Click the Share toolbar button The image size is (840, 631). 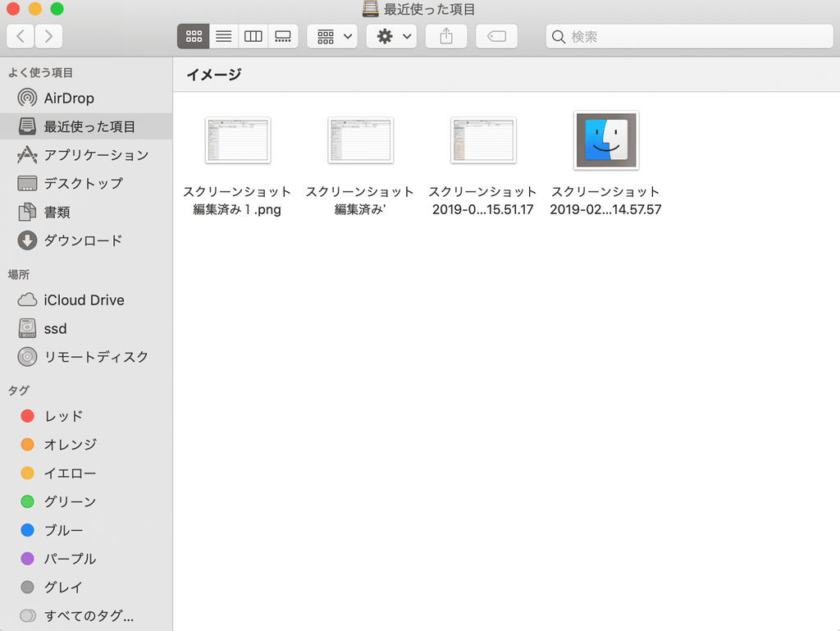tap(446, 36)
